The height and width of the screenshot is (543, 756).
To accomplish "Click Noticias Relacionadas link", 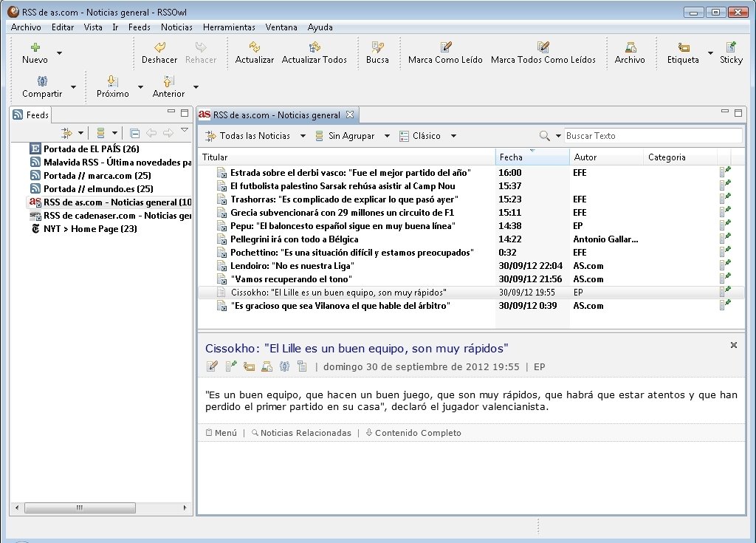I will pyautogui.click(x=302, y=433).
